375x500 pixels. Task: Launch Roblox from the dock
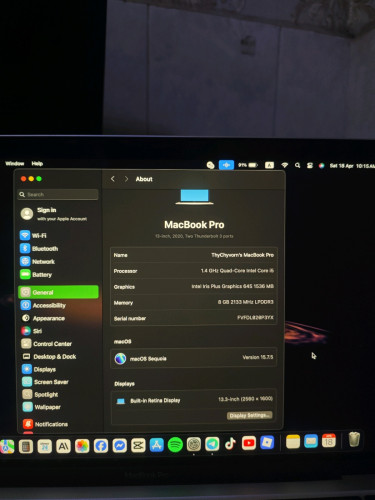pos(267,443)
